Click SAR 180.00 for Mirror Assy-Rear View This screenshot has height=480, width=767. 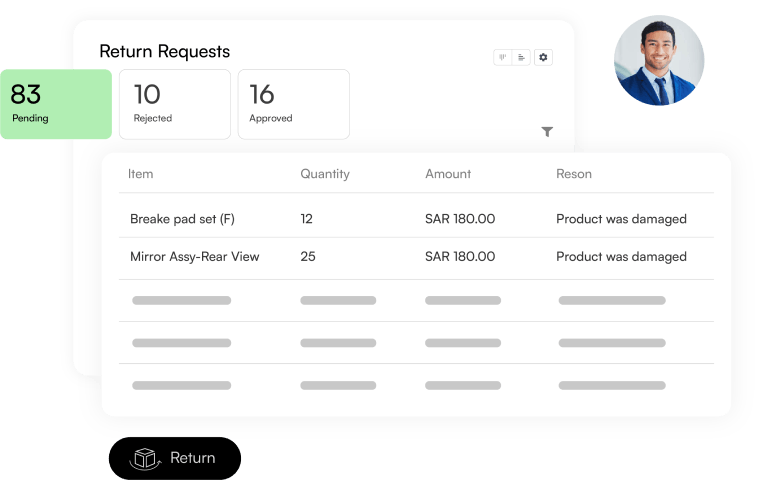coord(460,256)
